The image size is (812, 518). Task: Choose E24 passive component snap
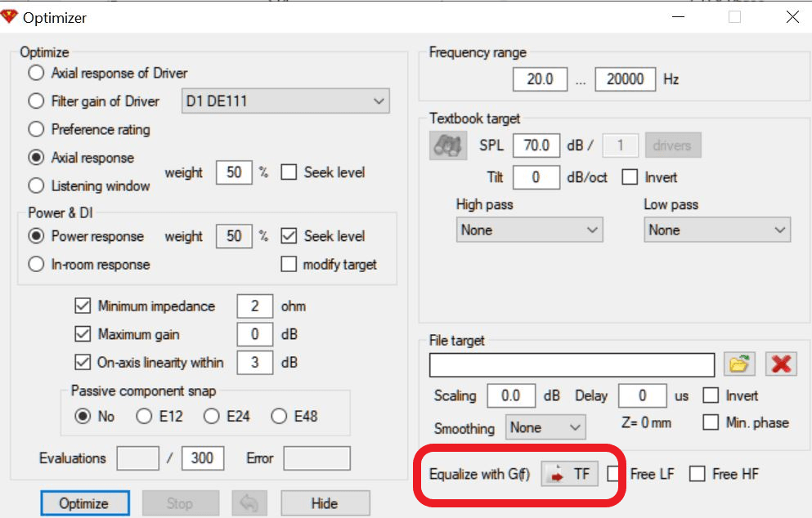click(211, 416)
